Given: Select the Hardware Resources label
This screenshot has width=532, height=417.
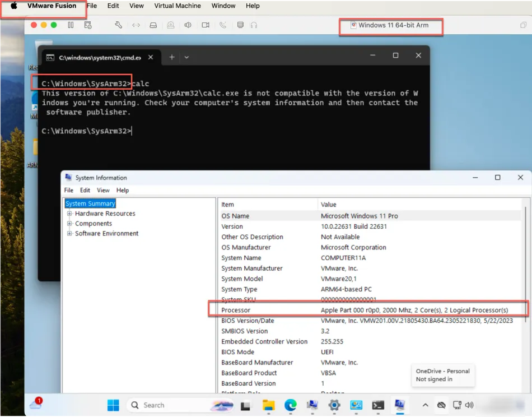Looking at the screenshot, I should [x=105, y=214].
